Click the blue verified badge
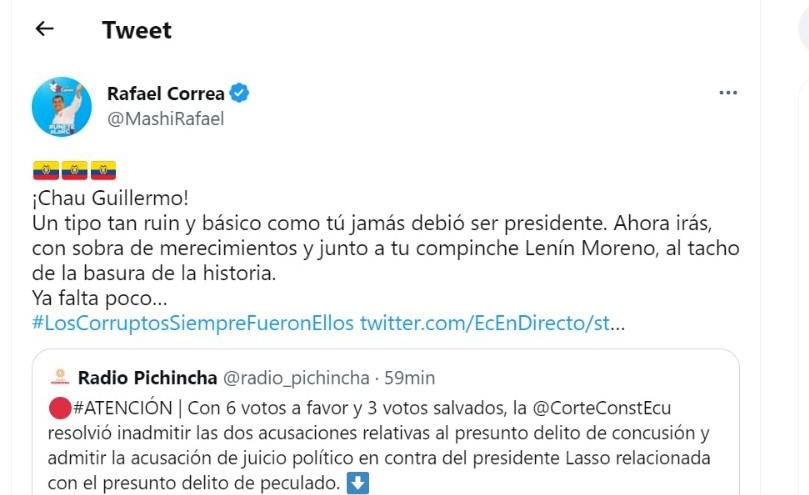The width and height of the screenshot is (809, 495). [x=240, y=94]
